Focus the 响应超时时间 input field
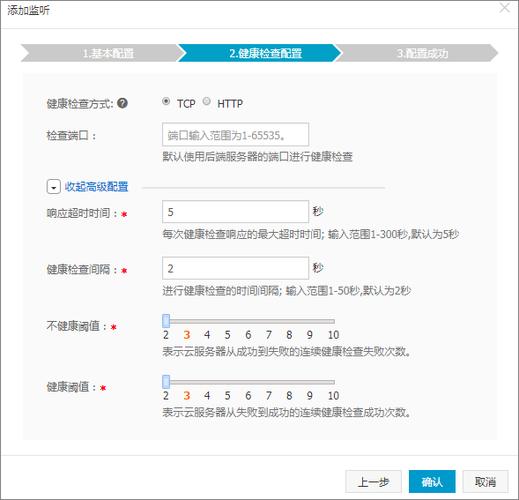 coord(235,211)
